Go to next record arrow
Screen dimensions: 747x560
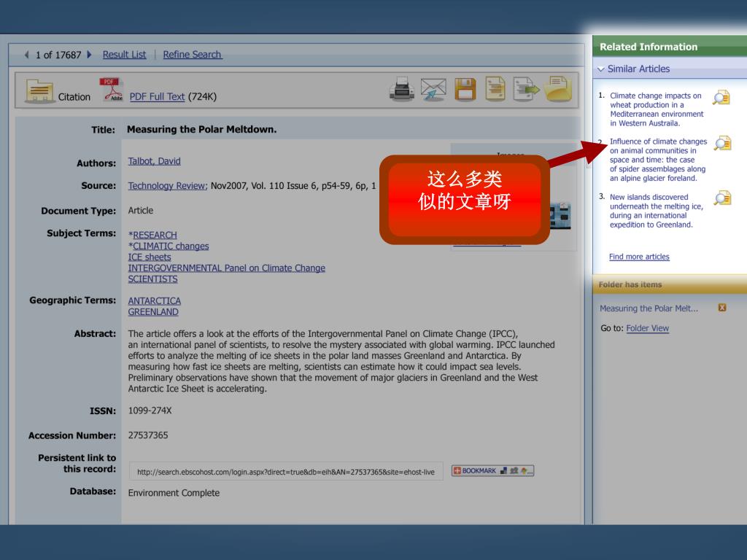89,55
